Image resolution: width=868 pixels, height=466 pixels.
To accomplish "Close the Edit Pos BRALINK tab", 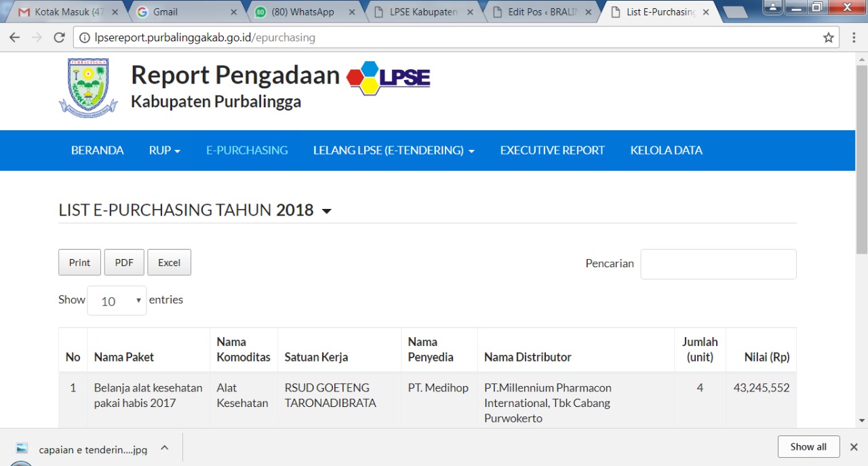I will [x=588, y=12].
